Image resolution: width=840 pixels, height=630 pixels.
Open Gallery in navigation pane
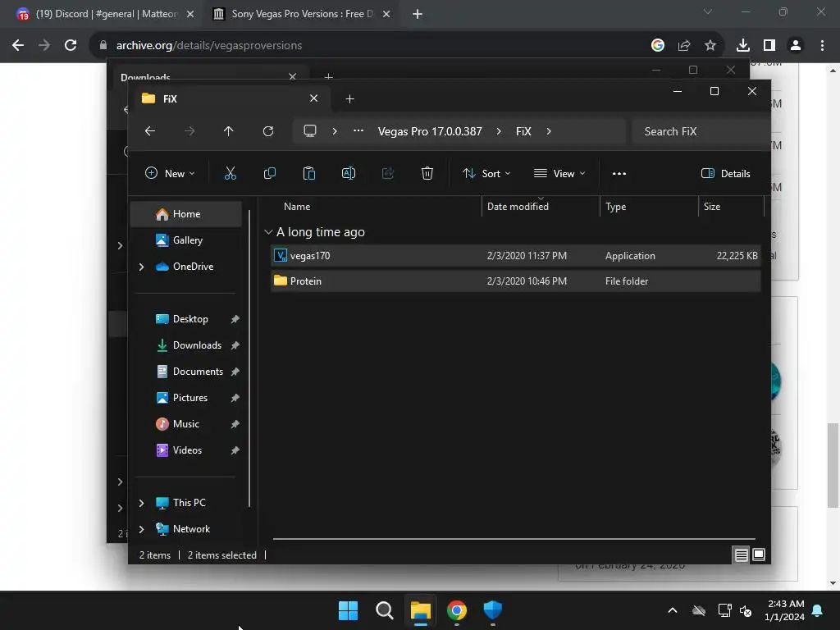click(186, 240)
